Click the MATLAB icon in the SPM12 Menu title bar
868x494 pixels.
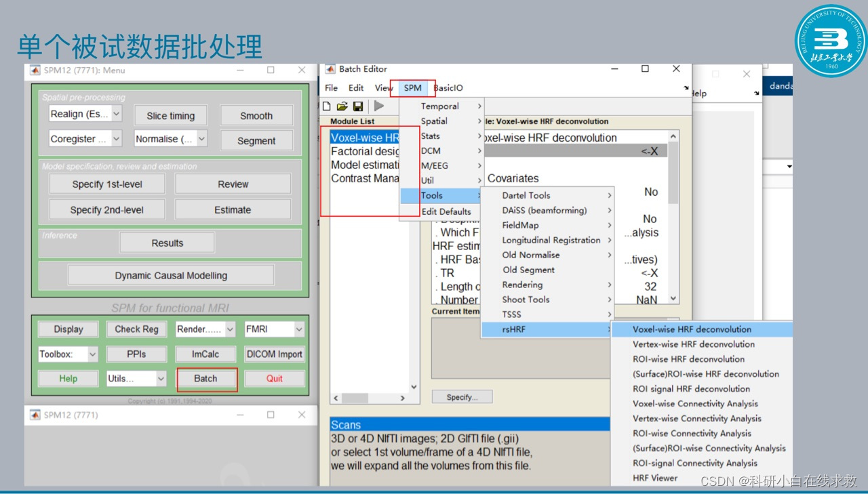(35, 70)
